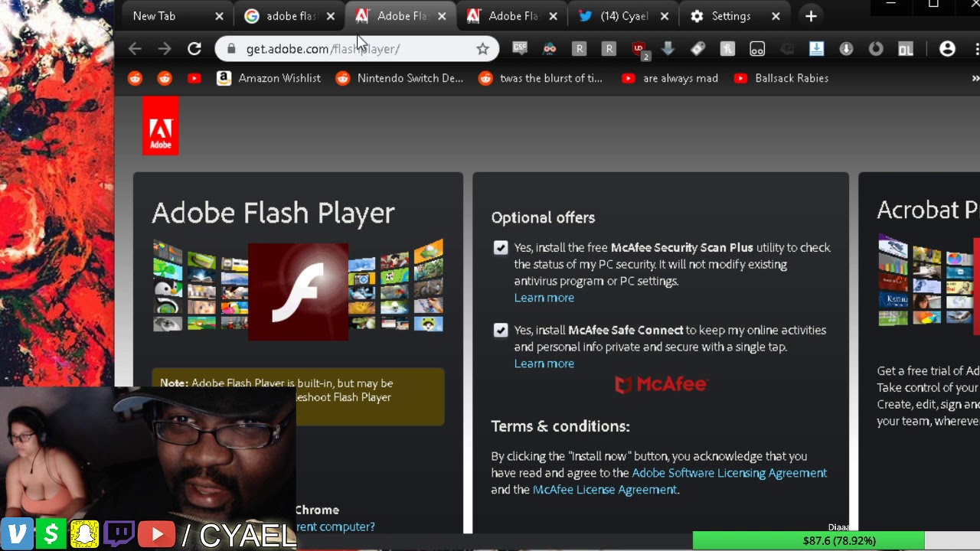Open the 'are always mad' bookmark
Screen dimensions: 980x551
click(x=670, y=78)
